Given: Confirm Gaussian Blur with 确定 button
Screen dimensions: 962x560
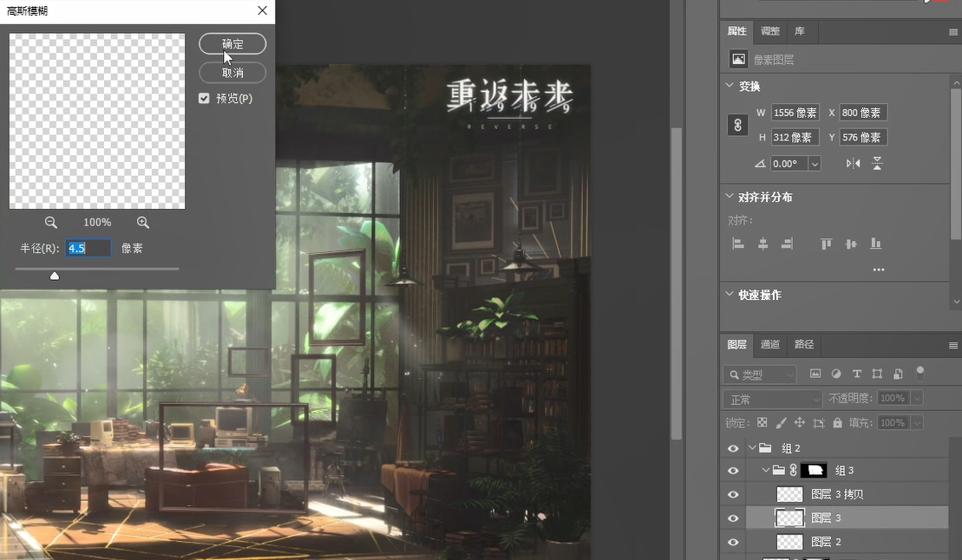Looking at the screenshot, I should [x=232, y=43].
